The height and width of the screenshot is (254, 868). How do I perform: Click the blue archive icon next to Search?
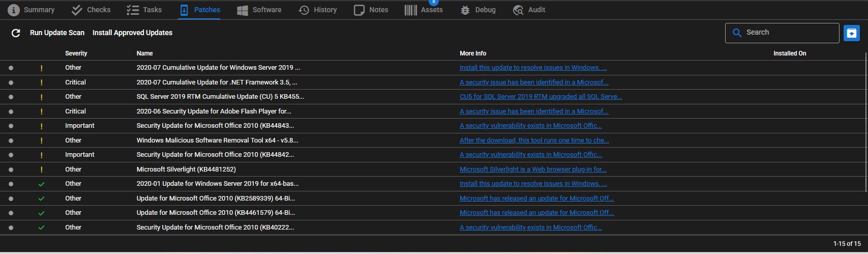[x=851, y=33]
